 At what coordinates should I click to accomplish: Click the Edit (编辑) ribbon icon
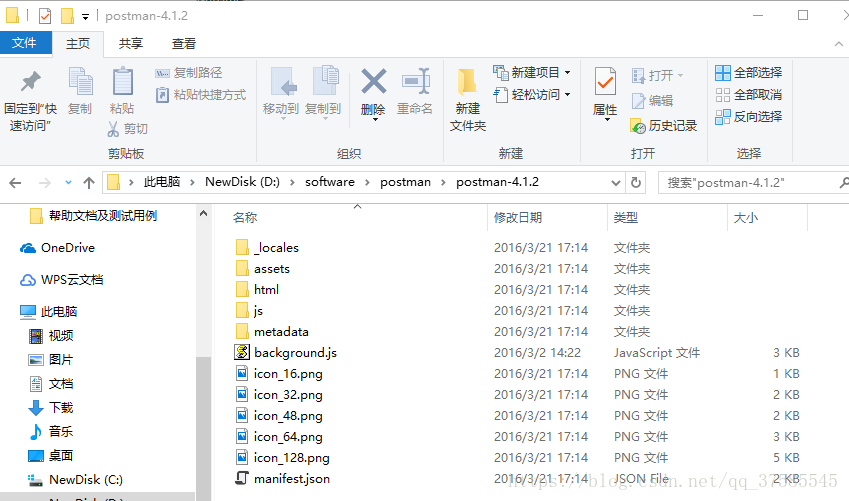[x=638, y=101]
